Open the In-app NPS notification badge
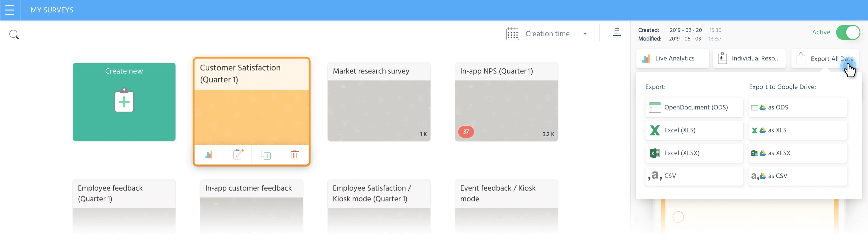The width and height of the screenshot is (868, 240). (466, 132)
